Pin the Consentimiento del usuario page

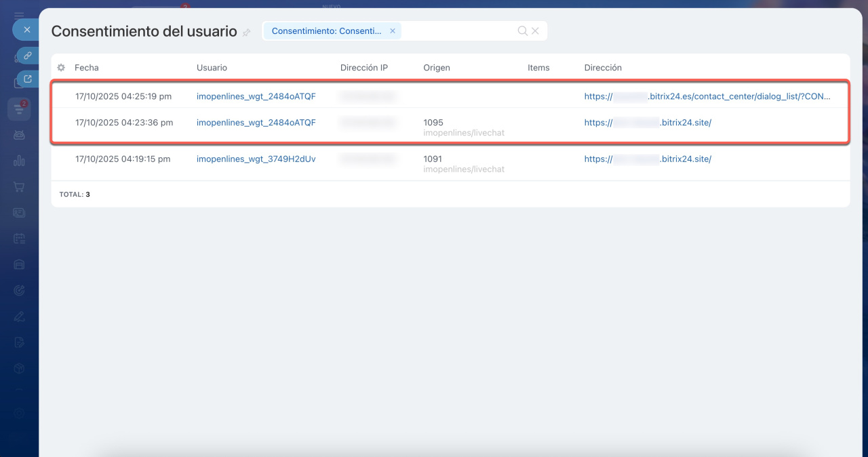click(x=246, y=33)
